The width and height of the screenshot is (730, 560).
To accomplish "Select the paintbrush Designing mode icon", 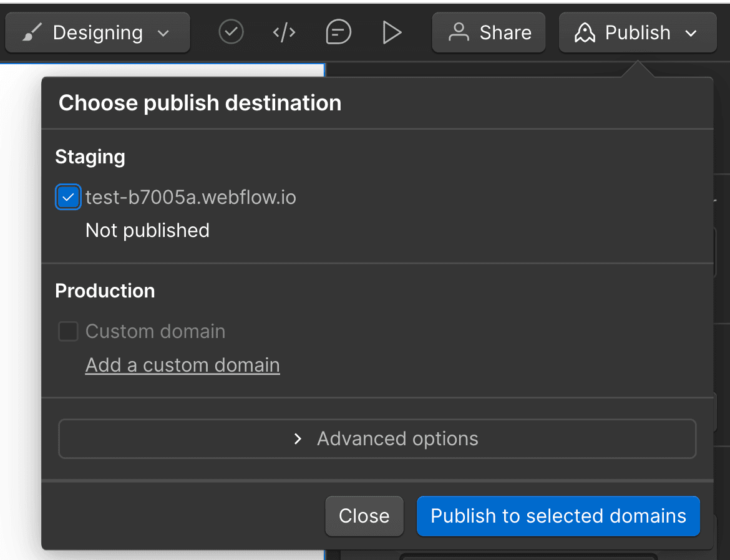I will (31, 32).
